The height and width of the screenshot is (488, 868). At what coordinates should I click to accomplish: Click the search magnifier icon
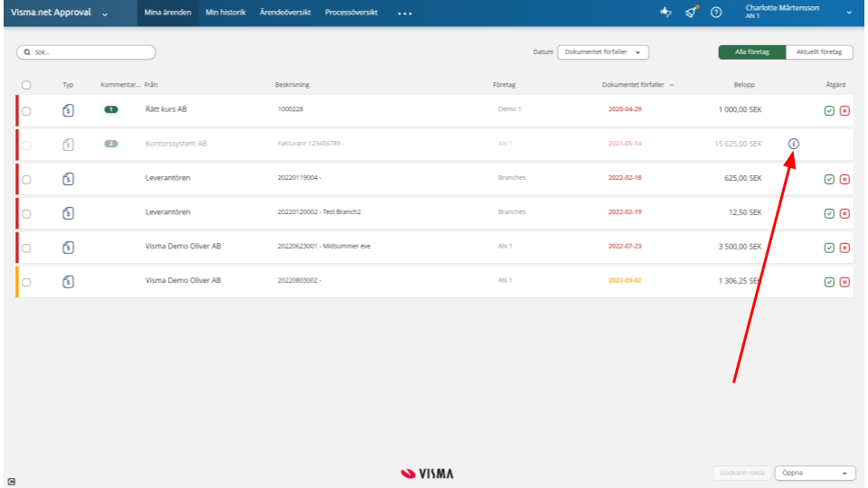coord(27,52)
